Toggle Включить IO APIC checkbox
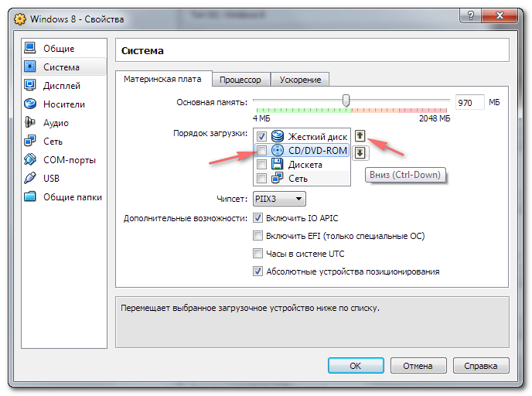 pyautogui.click(x=257, y=218)
